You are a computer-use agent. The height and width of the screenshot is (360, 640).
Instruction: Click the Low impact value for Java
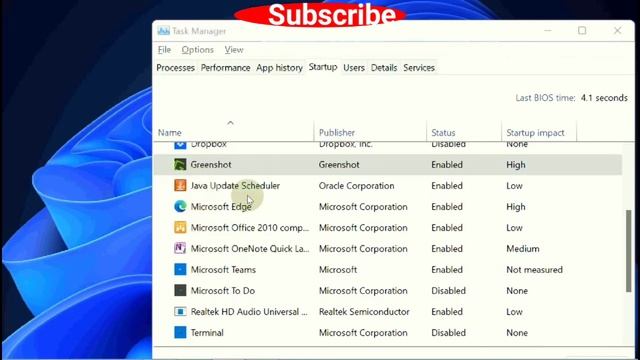tap(514, 186)
